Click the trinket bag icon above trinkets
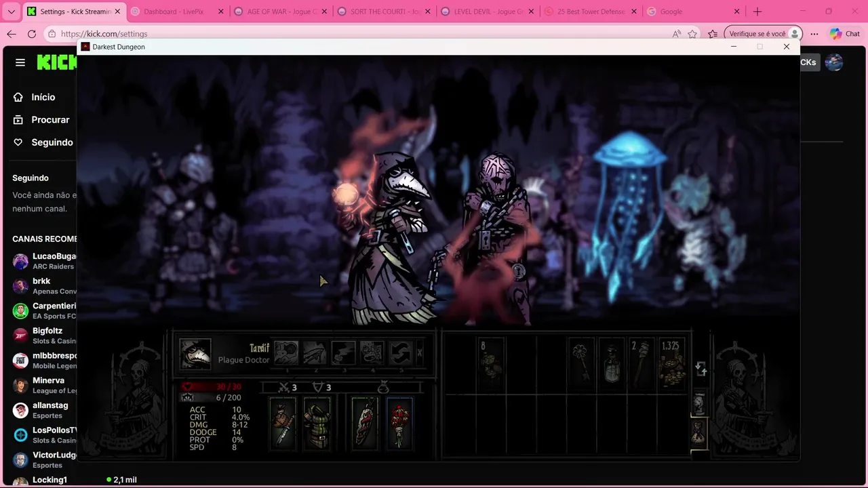 [x=383, y=387]
